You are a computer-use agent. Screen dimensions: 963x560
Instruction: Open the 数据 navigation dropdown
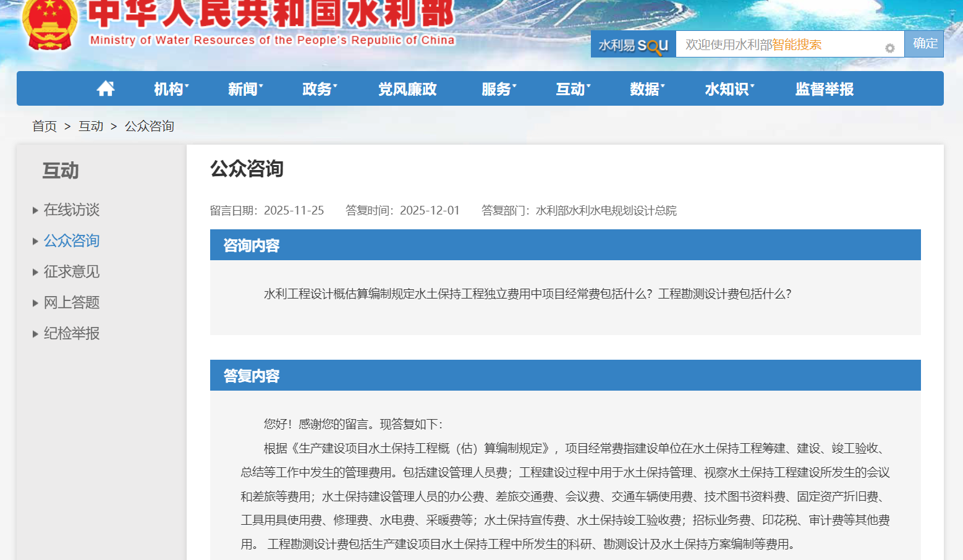pos(647,89)
